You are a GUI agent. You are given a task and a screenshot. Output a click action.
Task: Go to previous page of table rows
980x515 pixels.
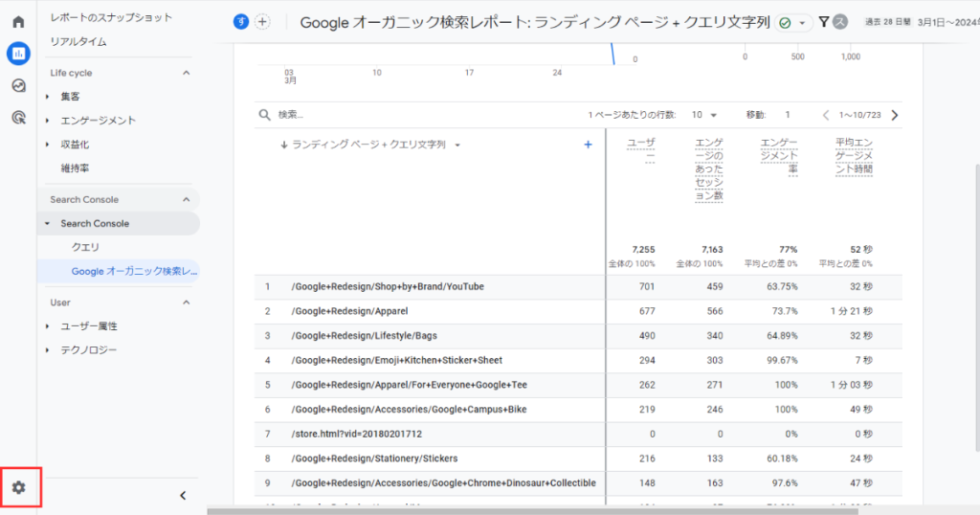(x=826, y=115)
